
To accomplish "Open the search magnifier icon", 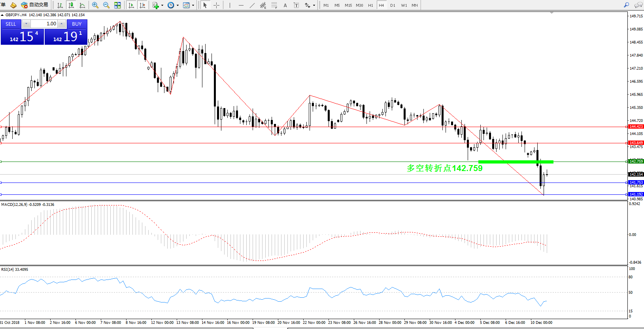I will pos(626,5).
